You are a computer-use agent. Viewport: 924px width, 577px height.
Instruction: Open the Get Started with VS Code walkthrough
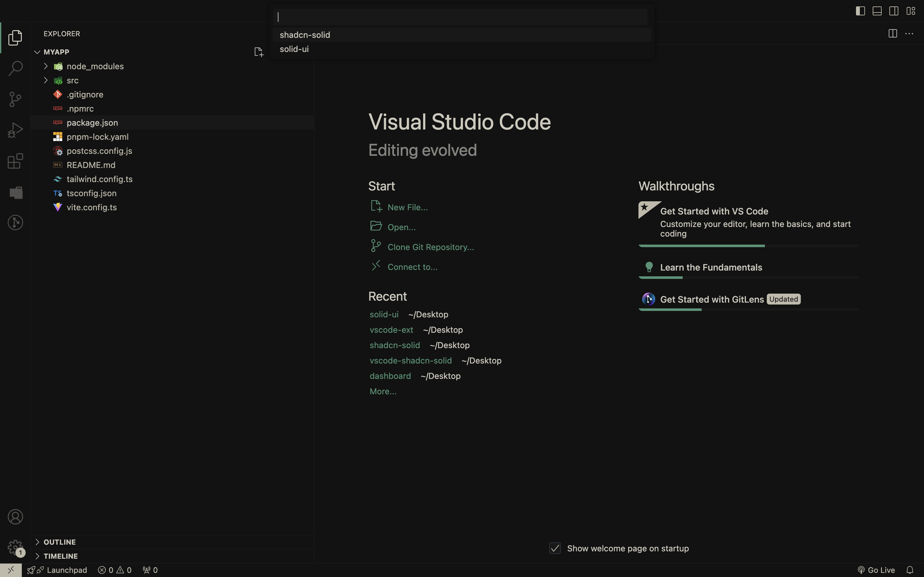tap(714, 212)
